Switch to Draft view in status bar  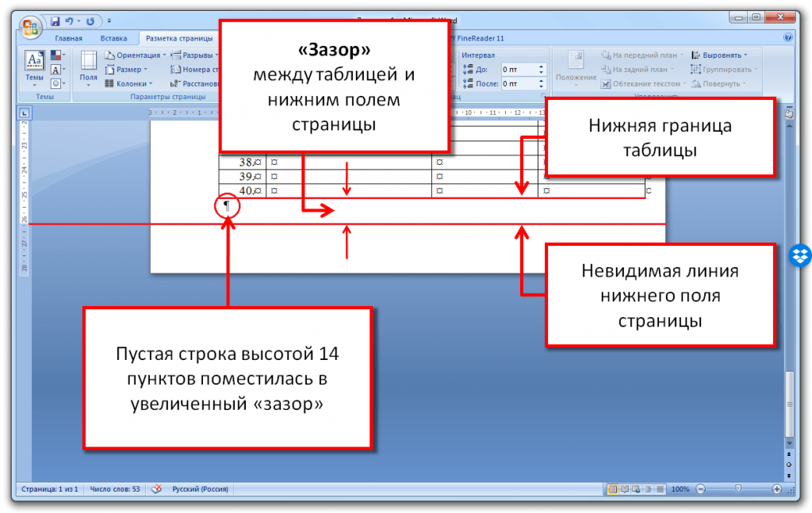click(x=660, y=490)
